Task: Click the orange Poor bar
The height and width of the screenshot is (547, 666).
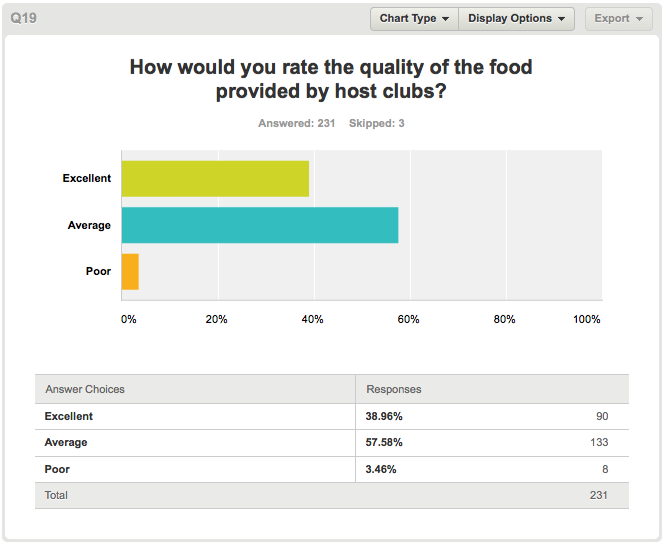Action: 130,272
